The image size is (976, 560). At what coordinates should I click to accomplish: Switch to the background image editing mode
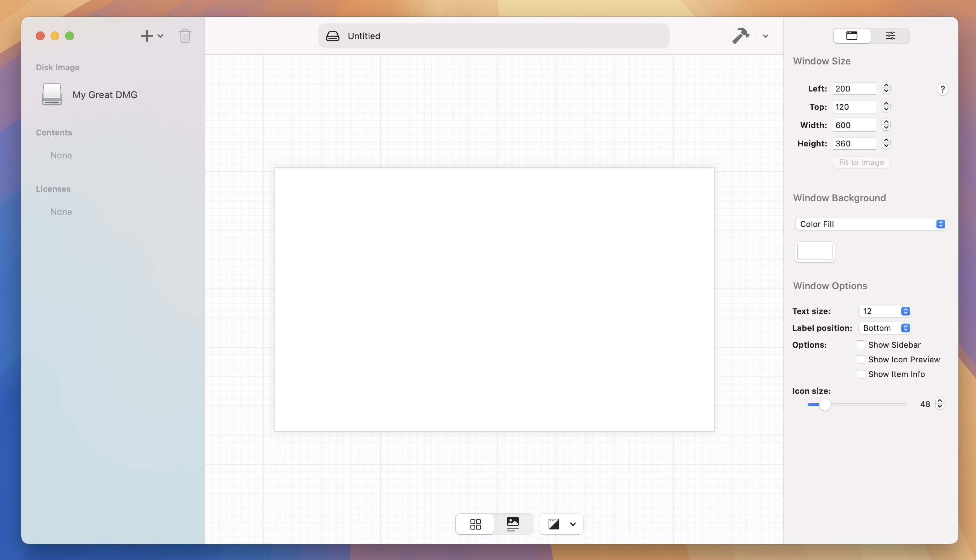coord(514,524)
